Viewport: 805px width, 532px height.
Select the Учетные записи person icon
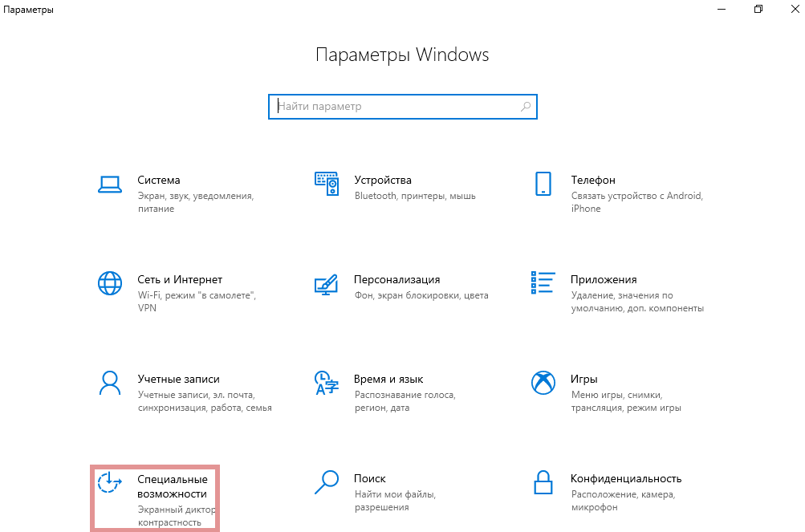(x=110, y=383)
